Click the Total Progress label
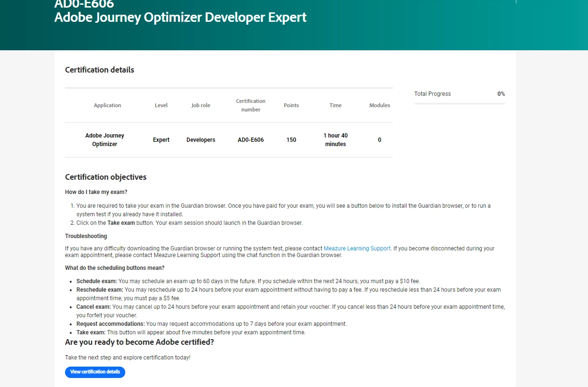This screenshot has width=588, height=387. (x=432, y=94)
